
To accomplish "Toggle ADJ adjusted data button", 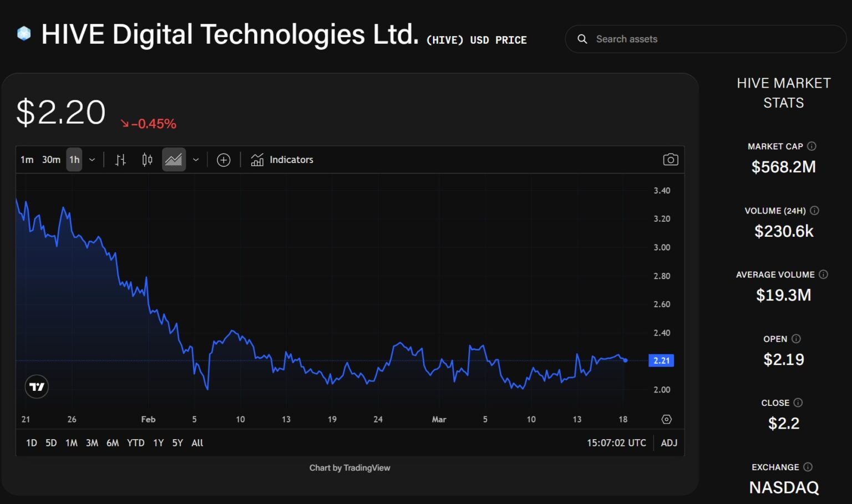I will (669, 443).
